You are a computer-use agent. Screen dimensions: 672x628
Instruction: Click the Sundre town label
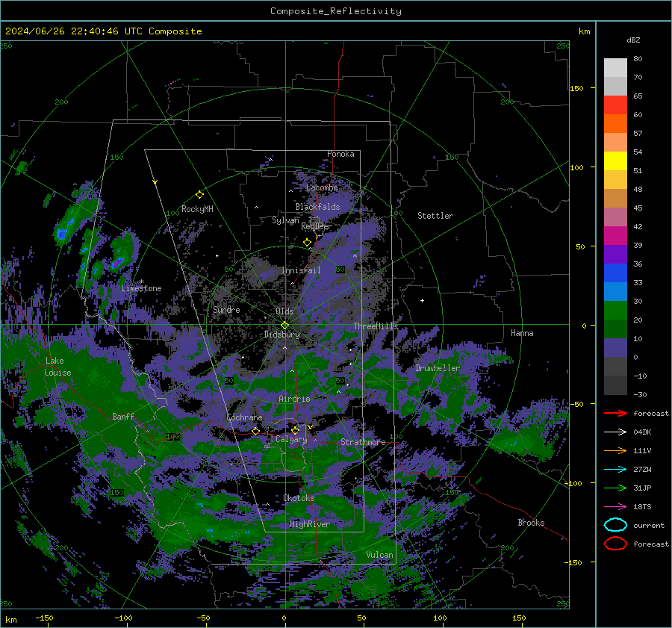pyautogui.click(x=226, y=309)
